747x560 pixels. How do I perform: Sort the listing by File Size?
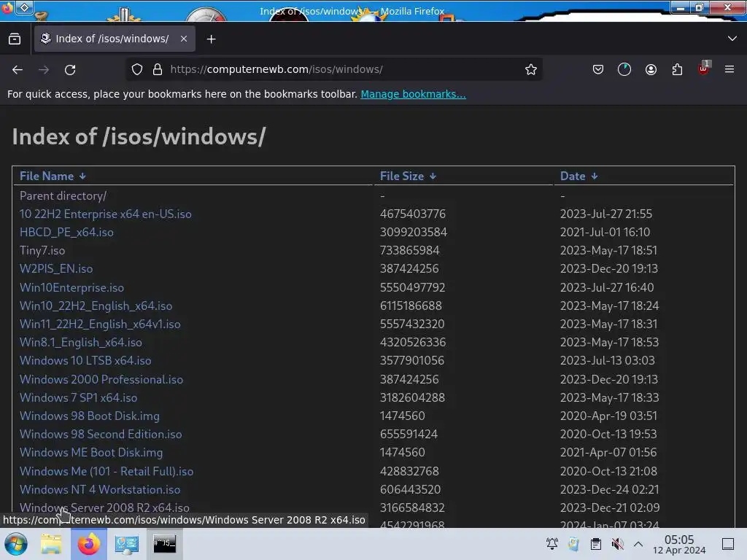(x=408, y=176)
